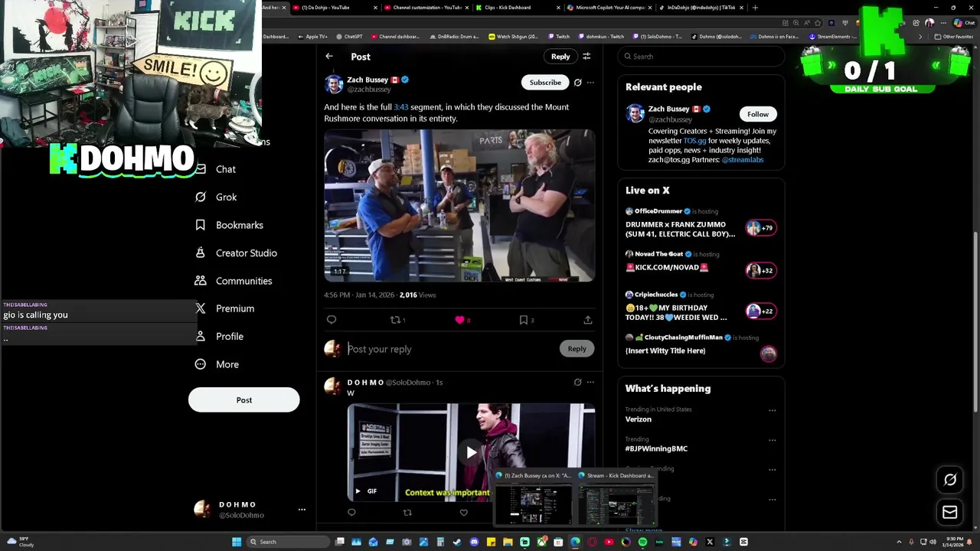The width and height of the screenshot is (980, 551).
Task: Open Windows Start menu
Action: pyautogui.click(x=237, y=542)
